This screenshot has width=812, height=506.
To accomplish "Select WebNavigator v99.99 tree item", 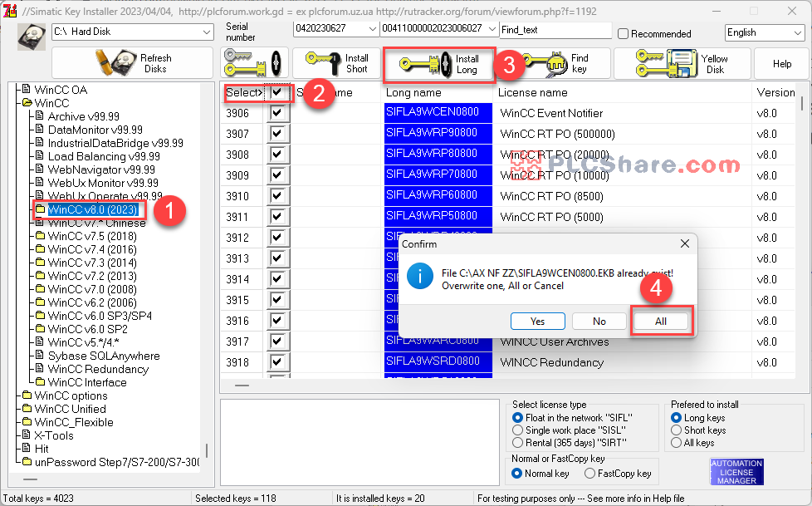I will 101,169.
